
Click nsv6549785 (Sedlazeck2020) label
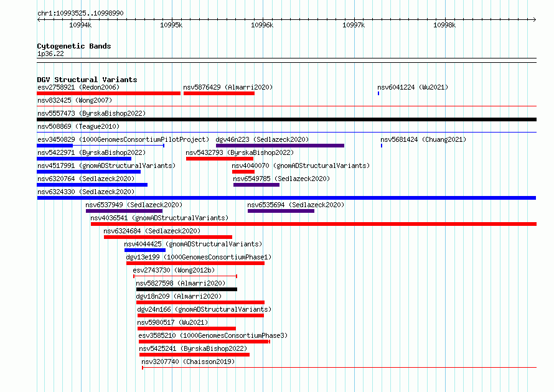[281, 179]
